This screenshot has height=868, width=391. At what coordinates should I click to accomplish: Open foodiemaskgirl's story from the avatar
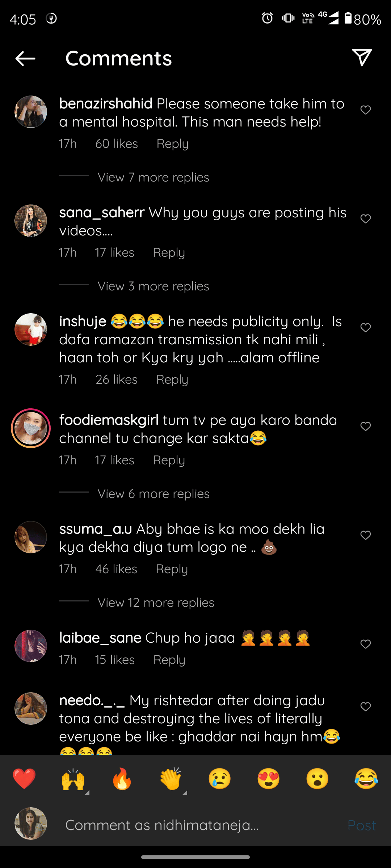click(31, 429)
